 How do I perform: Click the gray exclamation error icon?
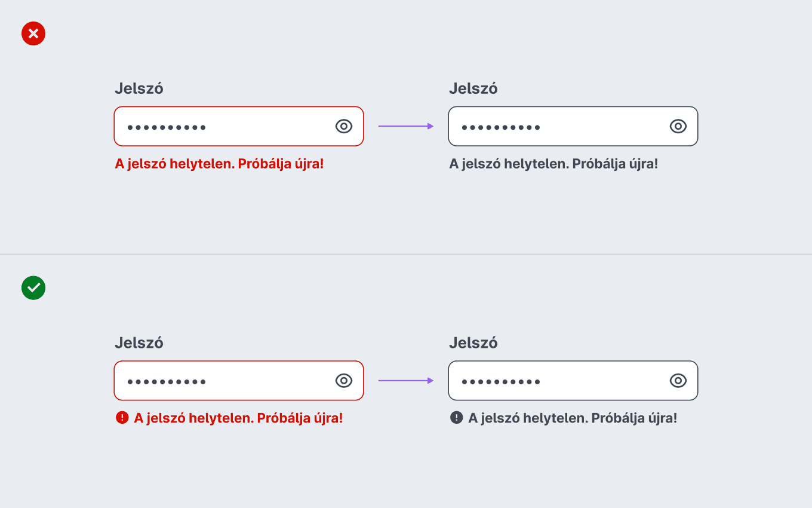pyautogui.click(x=456, y=418)
